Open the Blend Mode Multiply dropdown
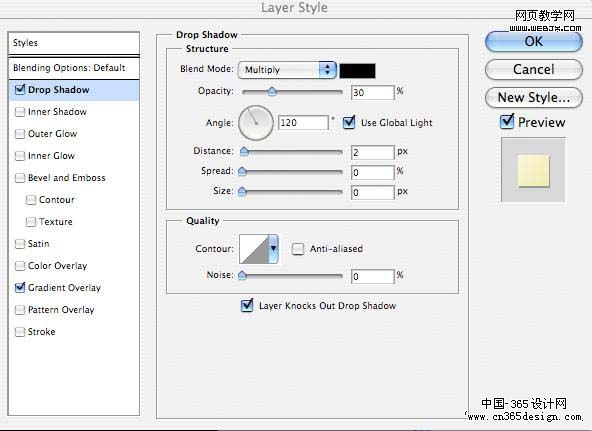 point(287,70)
